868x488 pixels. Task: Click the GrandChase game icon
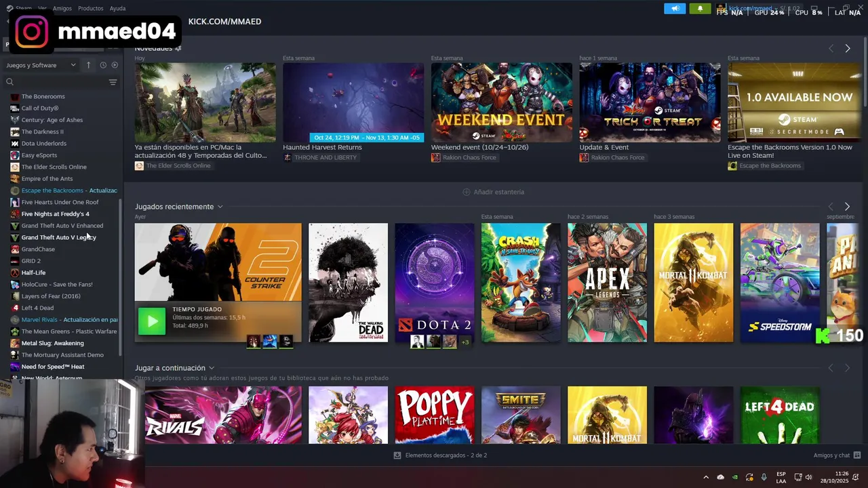(x=15, y=249)
